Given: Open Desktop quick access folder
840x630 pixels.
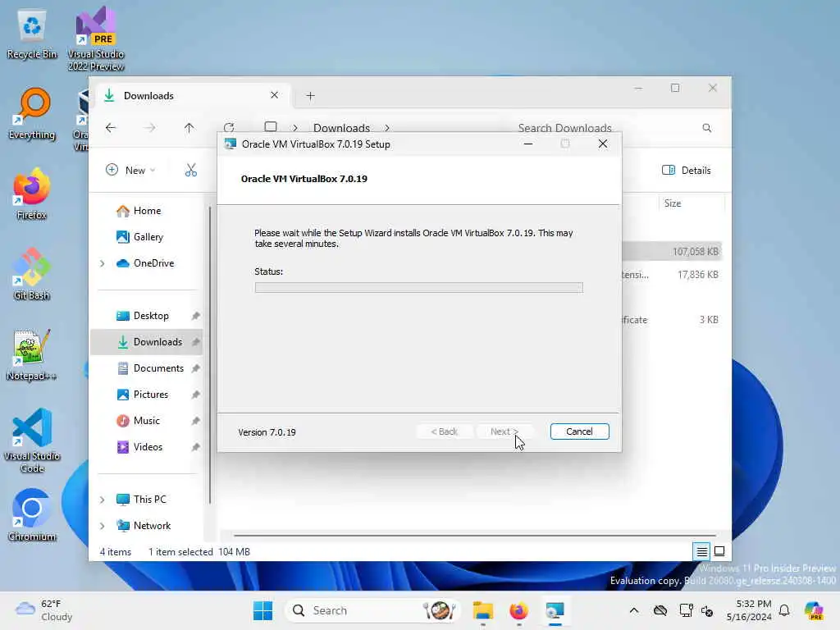Looking at the screenshot, I should 151,316.
